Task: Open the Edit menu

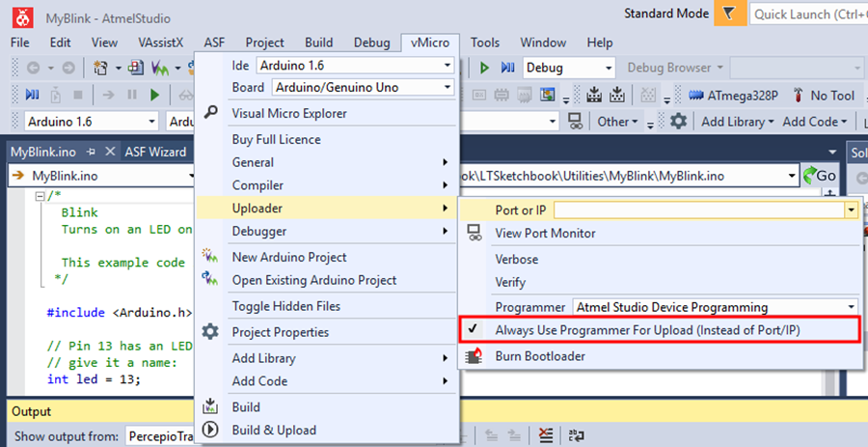Action: tap(61, 42)
